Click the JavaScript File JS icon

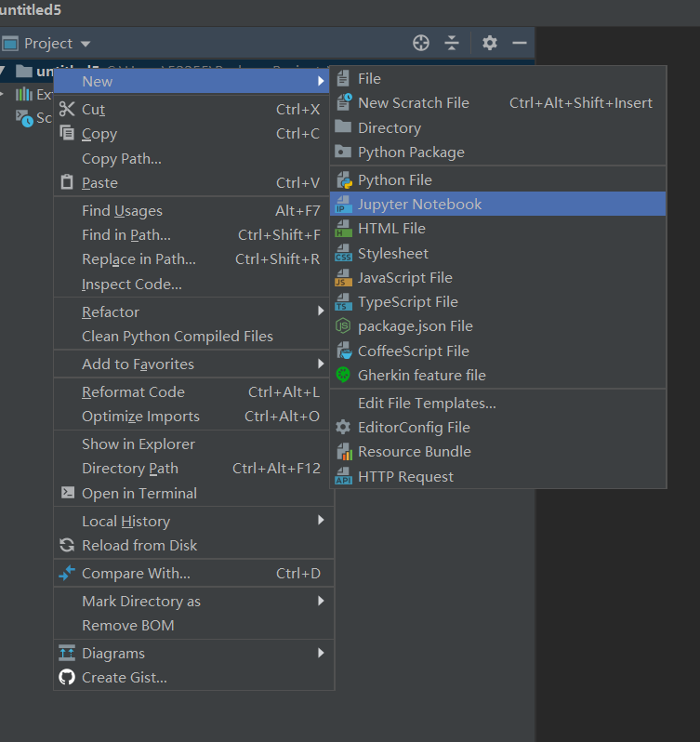pyautogui.click(x=343, y=278)
